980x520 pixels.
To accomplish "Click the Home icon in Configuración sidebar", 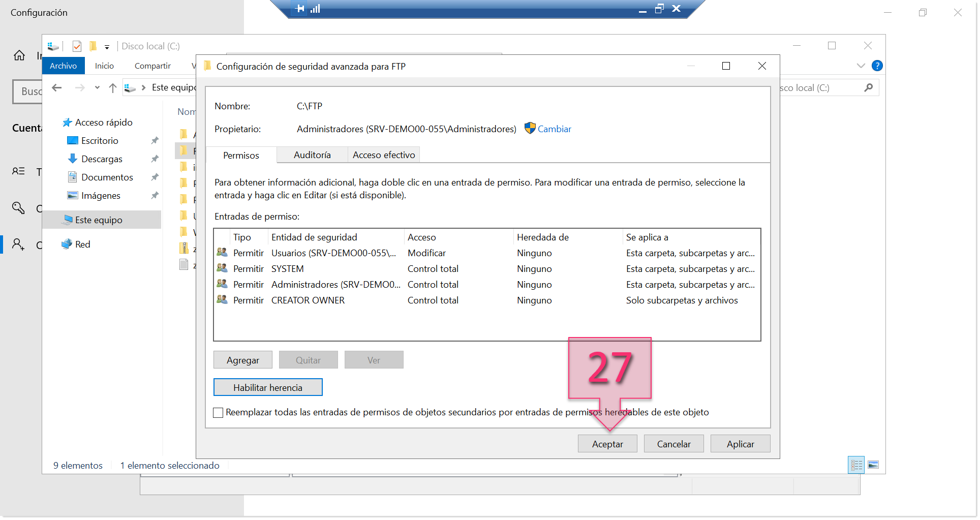I will coord(19,55).
